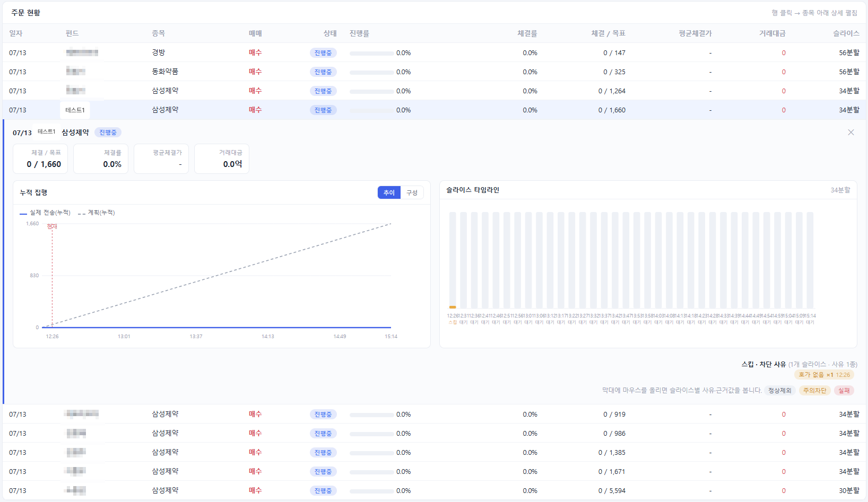Click the first orange slice bar
The image size is (868, 502).
453,307
